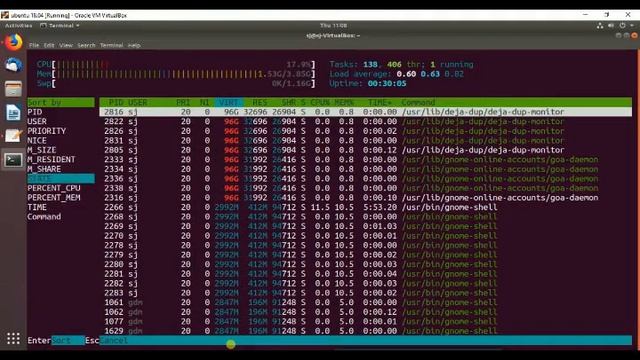
Task: Click the Sort button next to Enter
Action: click(68, 340)
